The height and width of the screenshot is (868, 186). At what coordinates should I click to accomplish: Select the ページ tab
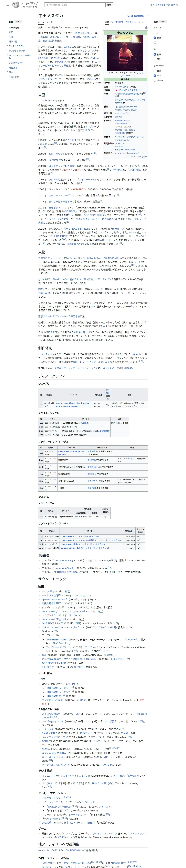[41, 22]
